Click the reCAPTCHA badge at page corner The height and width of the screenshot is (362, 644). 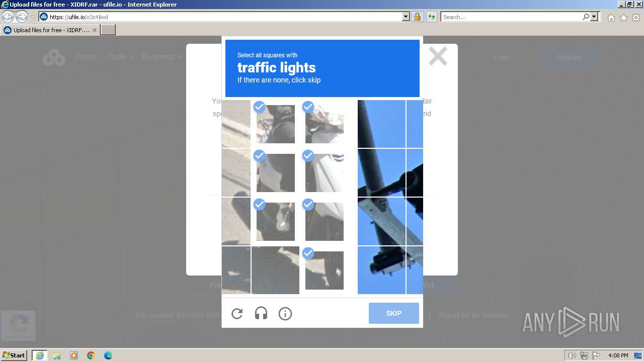[x=19, y=325]
